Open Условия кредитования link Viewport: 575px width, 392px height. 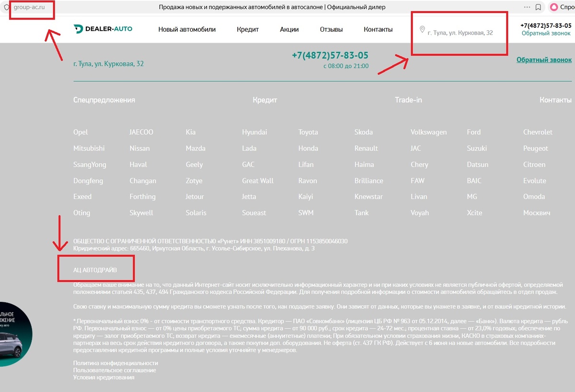click(x=103, y=378)
